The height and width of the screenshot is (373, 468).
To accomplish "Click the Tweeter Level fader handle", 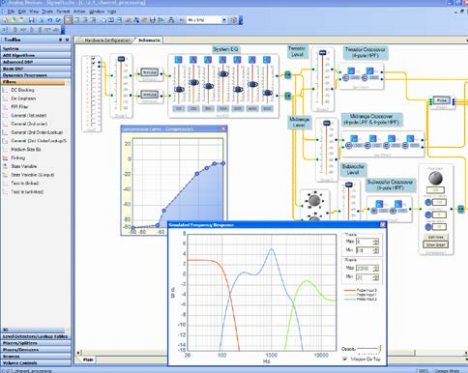I will pos(322,53).
